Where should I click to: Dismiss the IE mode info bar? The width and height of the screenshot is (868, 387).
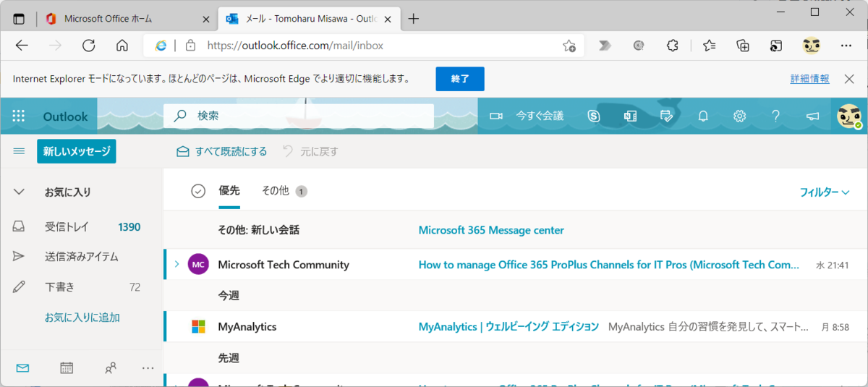click(850, 79)
